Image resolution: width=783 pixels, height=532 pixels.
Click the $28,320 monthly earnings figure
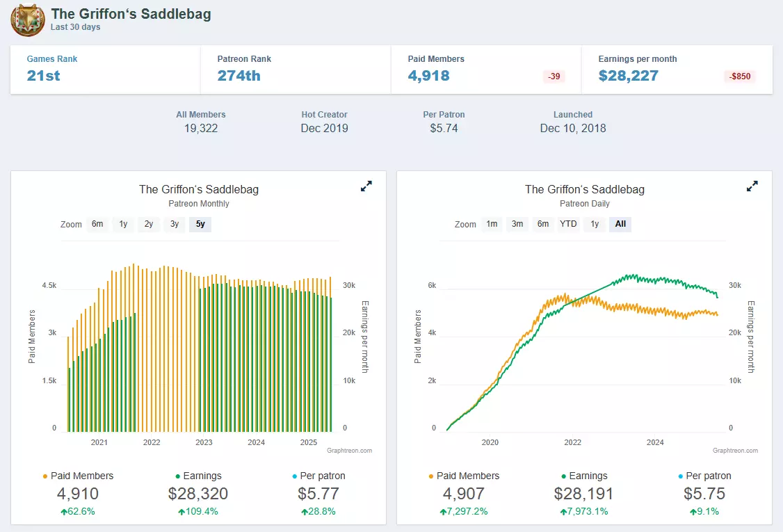pyautogui.click(x=198, y=494)
